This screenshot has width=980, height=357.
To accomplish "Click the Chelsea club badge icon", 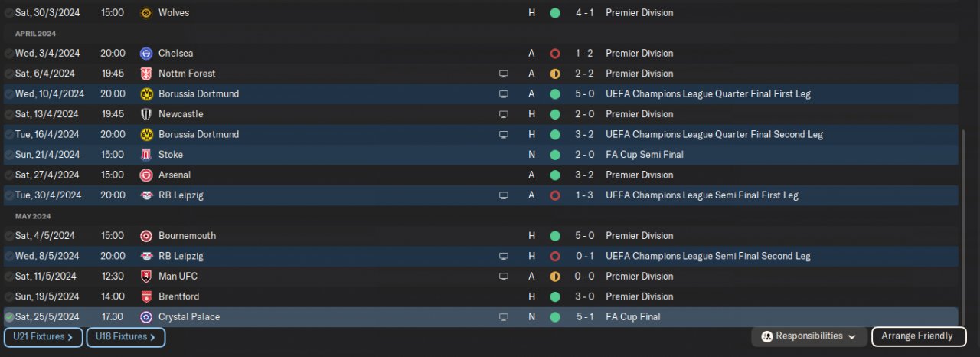I will 146,54.
